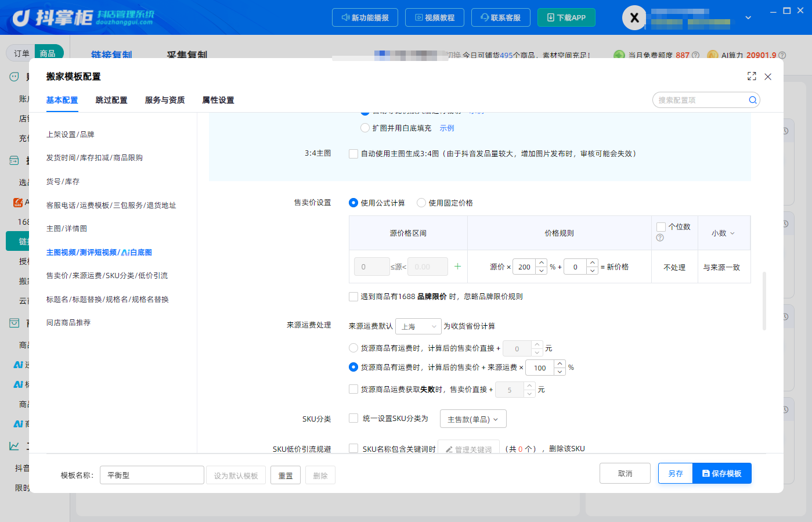Screen dimensions: 812x522
Task: Toggle the 个位数 checkbox
Action: pyautogui.click(x=661, y=227)
